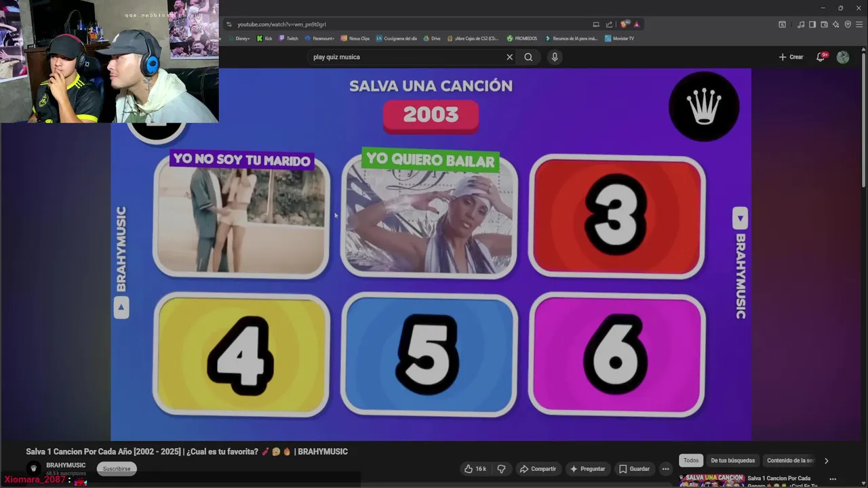Subscribe to BRAHYMUSIC with Suscribirse
The height and width of the screenshot is (488, 868).
click(x=117, y=468)
